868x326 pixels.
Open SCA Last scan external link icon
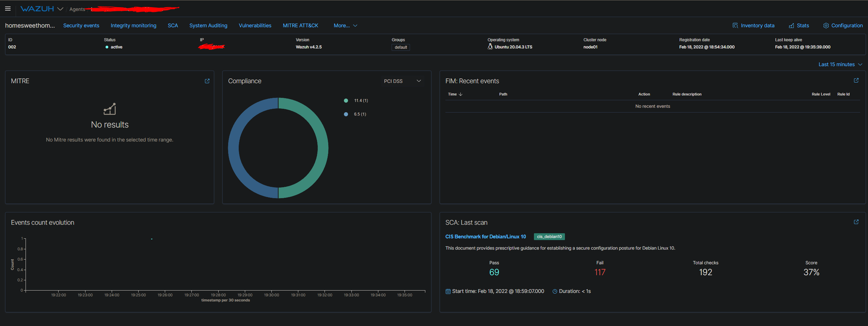[x=856, y=222]
